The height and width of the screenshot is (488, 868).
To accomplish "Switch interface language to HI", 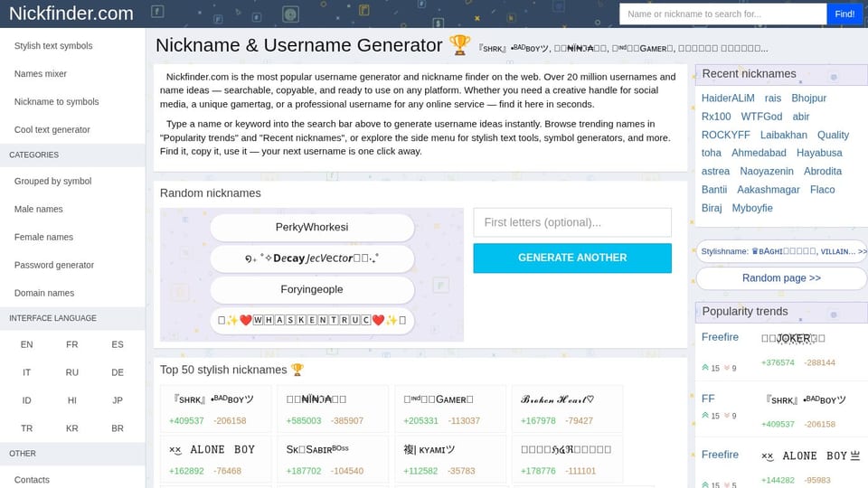I will point(72,400).
